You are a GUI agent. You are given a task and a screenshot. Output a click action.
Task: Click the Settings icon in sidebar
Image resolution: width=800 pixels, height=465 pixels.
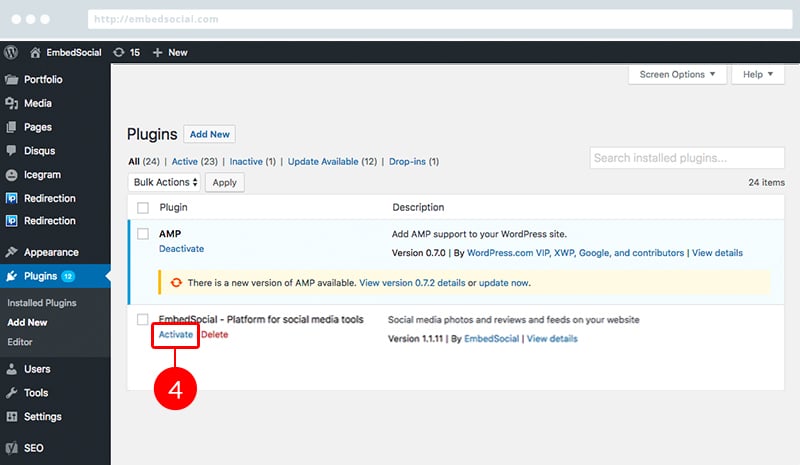(x=11, y=417)
